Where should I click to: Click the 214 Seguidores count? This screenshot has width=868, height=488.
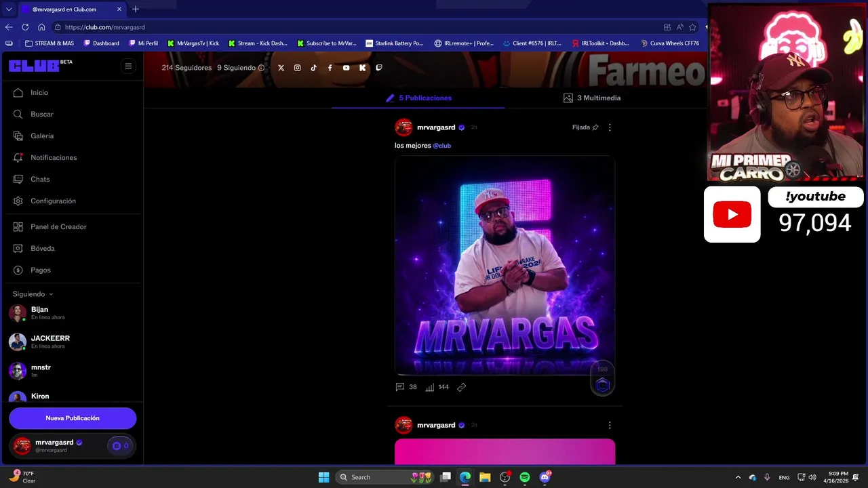pos(186,68)
